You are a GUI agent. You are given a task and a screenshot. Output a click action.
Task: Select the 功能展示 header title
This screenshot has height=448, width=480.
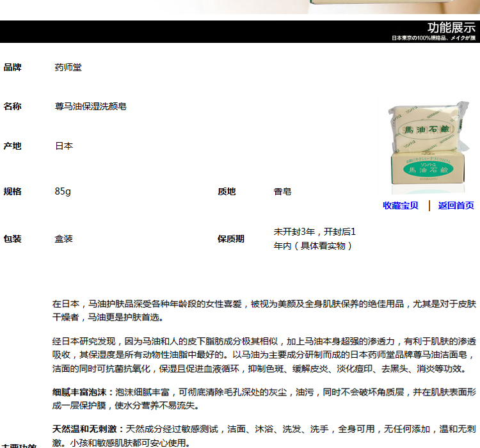point(451,28)
